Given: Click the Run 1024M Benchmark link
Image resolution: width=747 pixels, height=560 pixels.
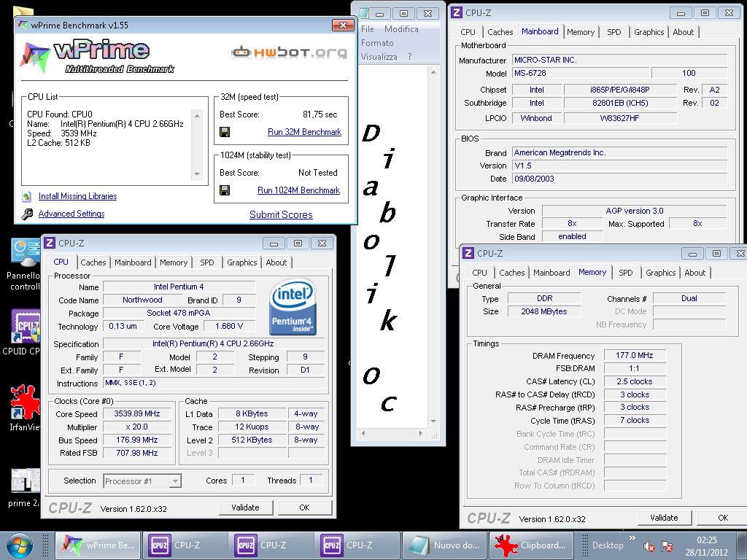Looking at the screenshot, I should point(298,190).
